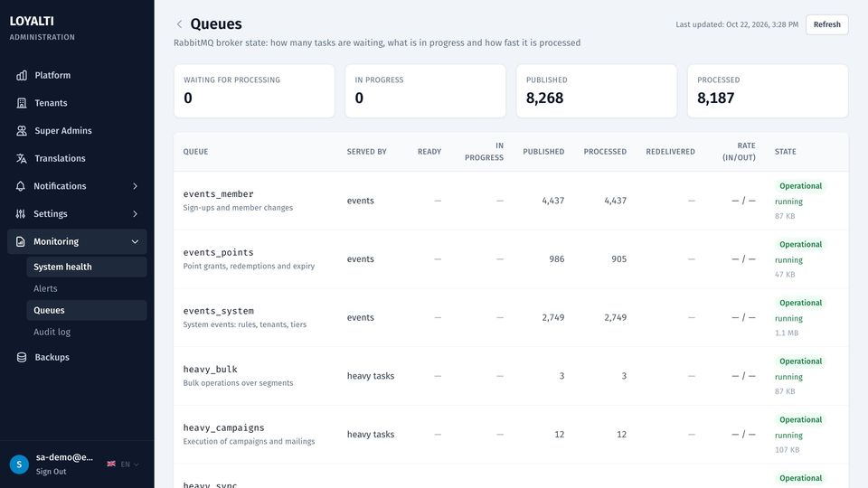Click heavy tasks in heavy_bulk row
The image size is (868, 488).
pos(371,376)
